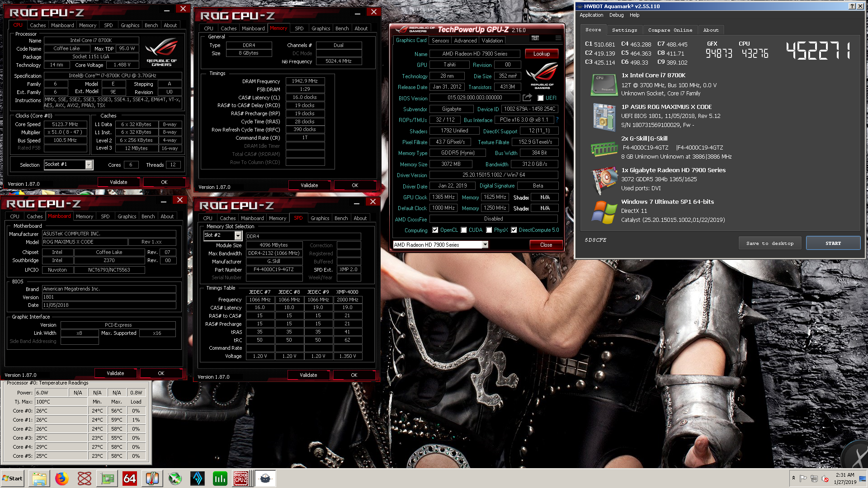Open Windows Explorer from the taskbar
The image size is (868, 488).
pyautogui.click(x=39, y=478)
